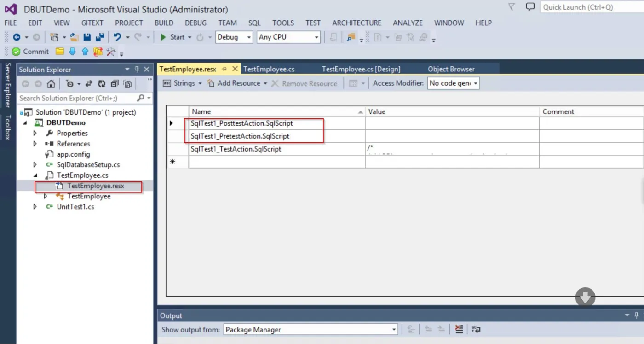Screen dimensions: 644x344
Task: Select SqlDatabaseSetup.cs in Solution Explorer
Action: click(88, 165)
